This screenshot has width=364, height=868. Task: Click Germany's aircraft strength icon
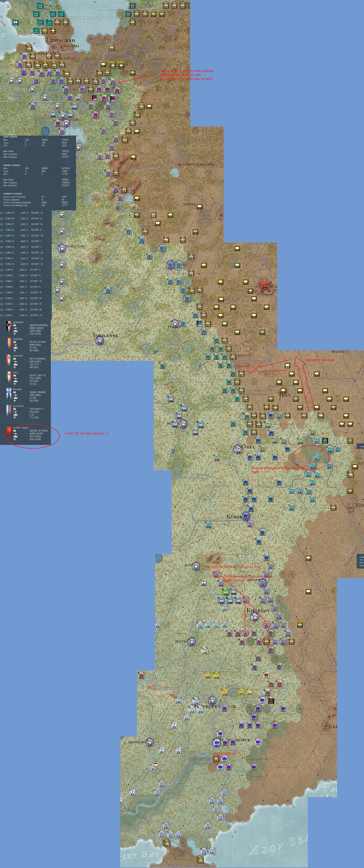point(15,334)
